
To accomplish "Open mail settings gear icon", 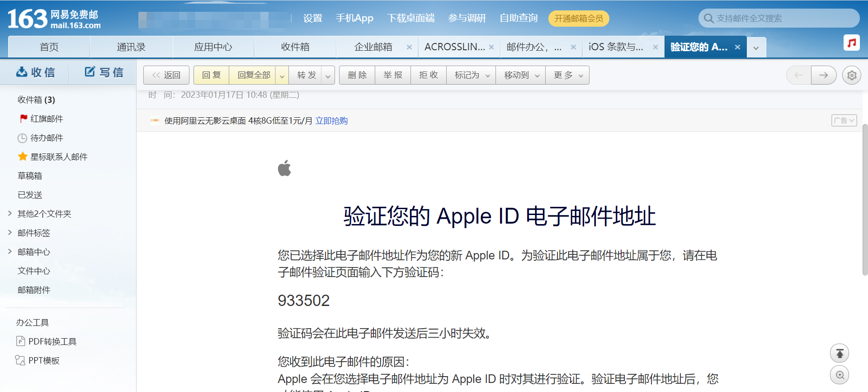I will [852, 75].
